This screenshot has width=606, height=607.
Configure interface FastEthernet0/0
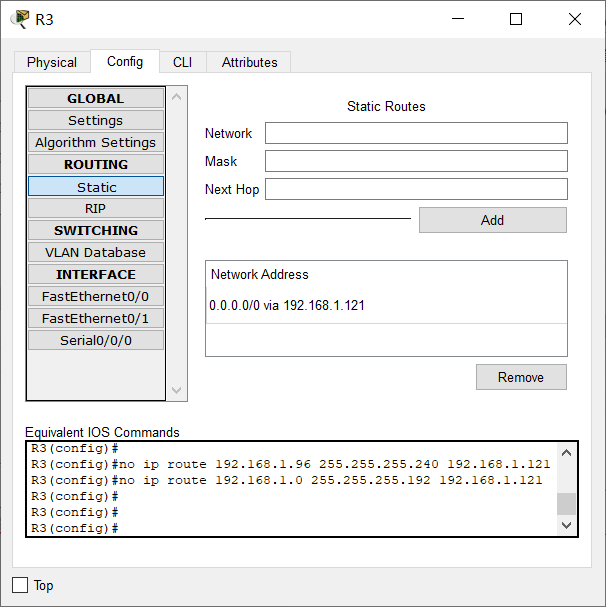tap(96, 297)
